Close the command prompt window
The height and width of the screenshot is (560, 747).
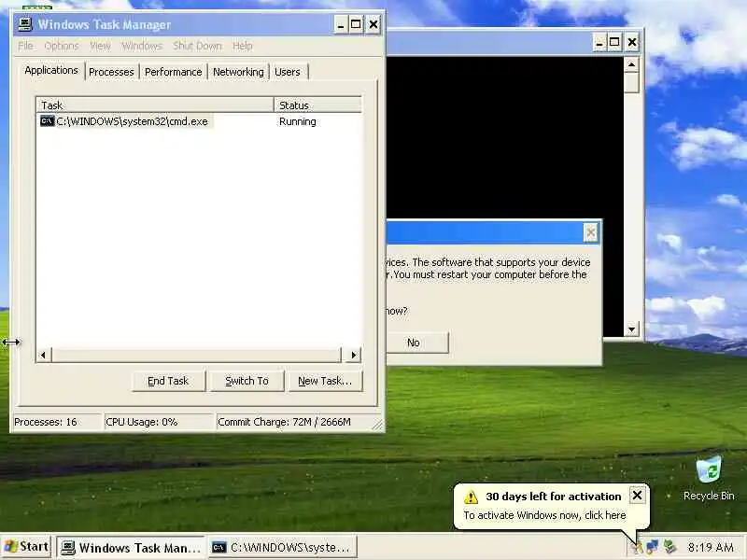pos(632,42)
